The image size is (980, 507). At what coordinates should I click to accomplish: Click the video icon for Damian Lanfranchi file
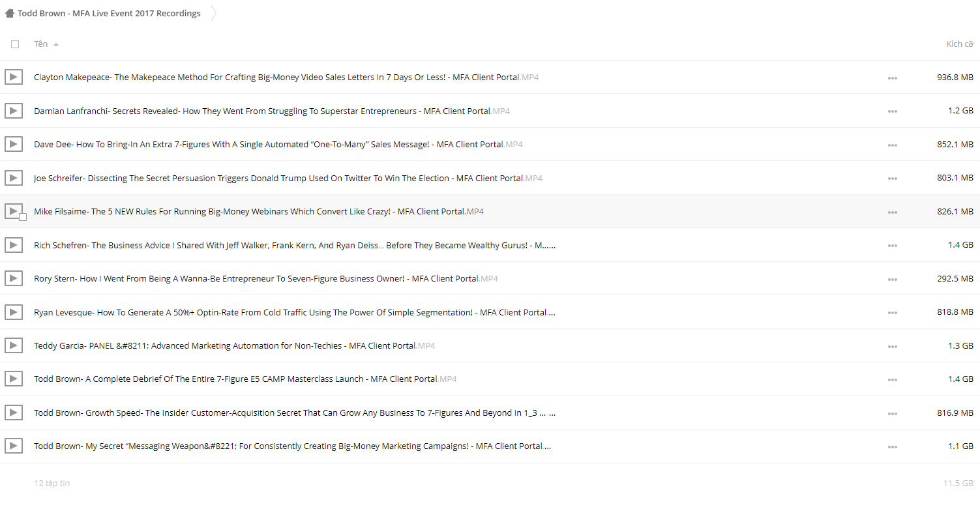click(x=14, y=111)
